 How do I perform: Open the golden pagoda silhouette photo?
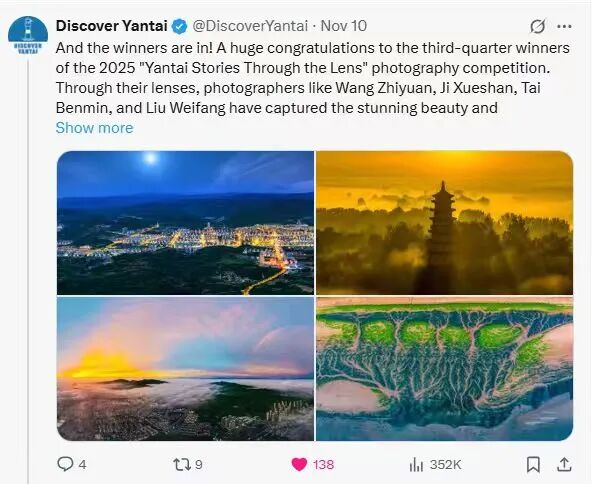tap(444, 222)
